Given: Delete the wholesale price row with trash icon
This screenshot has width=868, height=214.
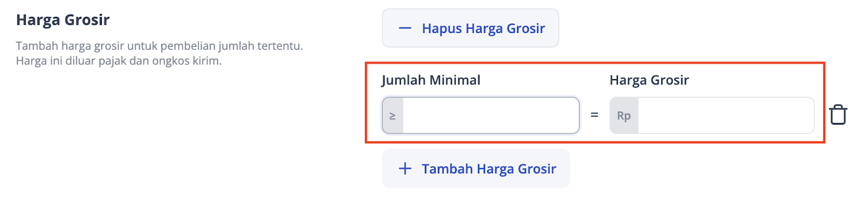Looking at the screenshot, I should click(838, 115).
